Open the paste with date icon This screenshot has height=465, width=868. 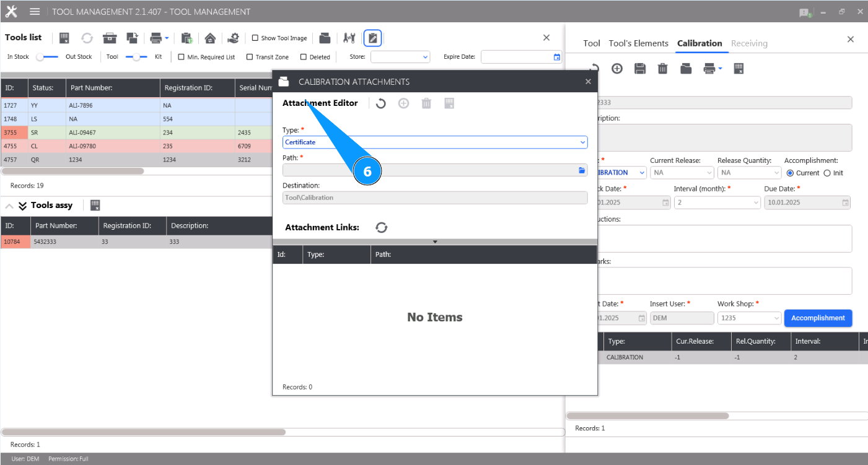(186, 38)
